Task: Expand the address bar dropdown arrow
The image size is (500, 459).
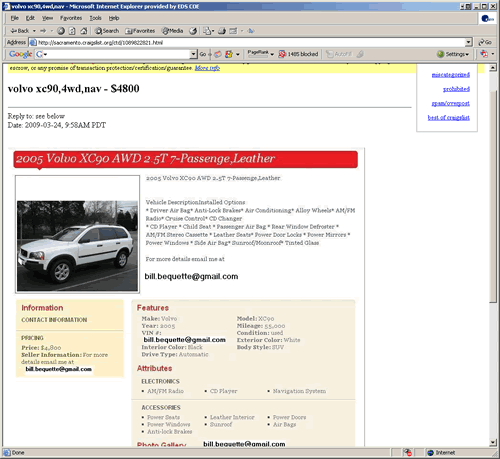Action: pyautogui.click(x=468, y=42)
